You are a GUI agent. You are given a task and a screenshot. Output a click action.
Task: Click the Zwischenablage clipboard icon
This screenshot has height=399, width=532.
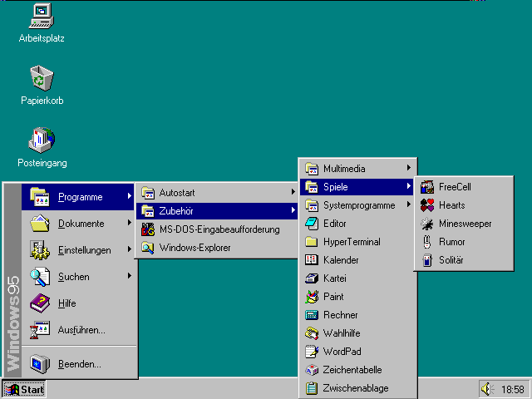click(x=312, y=388)
